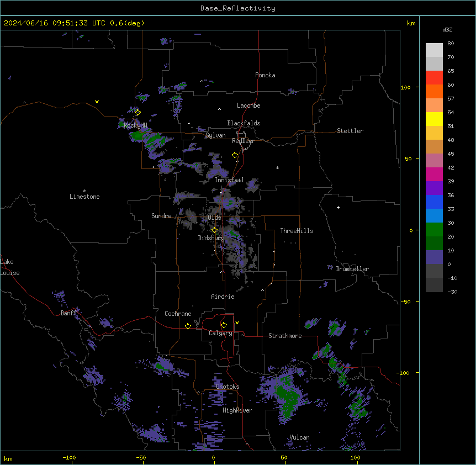Select the salmon 57-54 dBZ legend color
This screenshot has height=465, width=476.
[434, 105]
